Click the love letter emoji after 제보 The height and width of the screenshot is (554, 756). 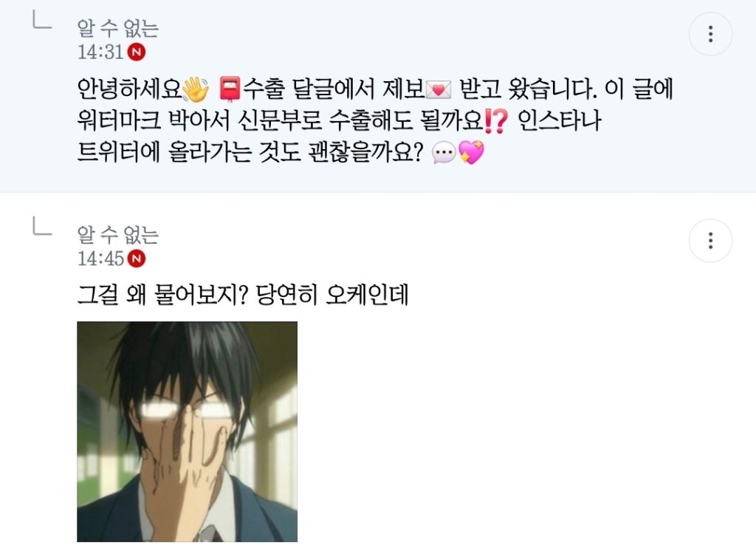point(439,90)
